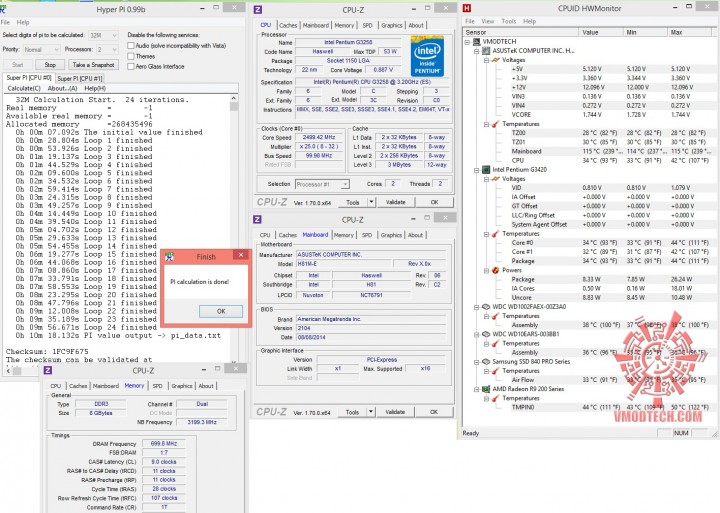Click the DRAM Frequency 699.8 MHz value
The height and width of the screenshot is (513, 720).
[x=164, y=444]
